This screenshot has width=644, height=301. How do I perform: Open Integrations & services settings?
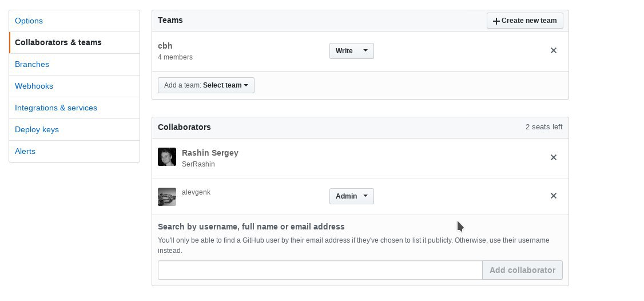click(56, 108)
